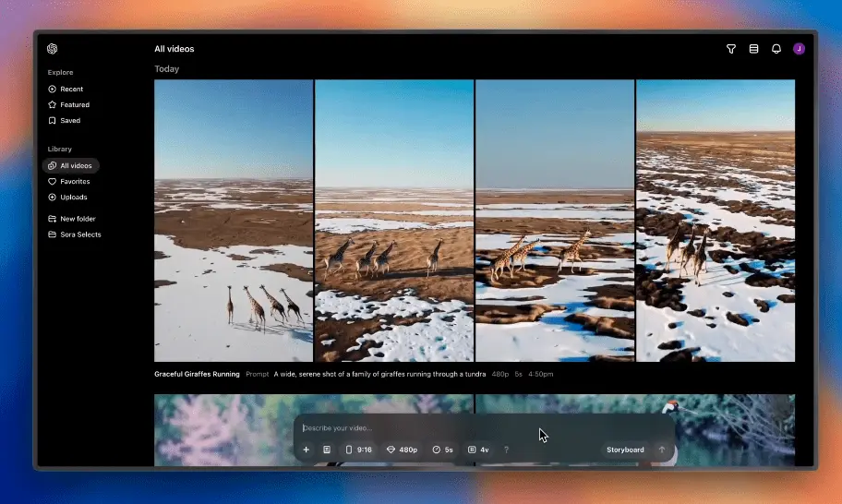
Task: Open the filter videos icon
Action: pos(731,49)
